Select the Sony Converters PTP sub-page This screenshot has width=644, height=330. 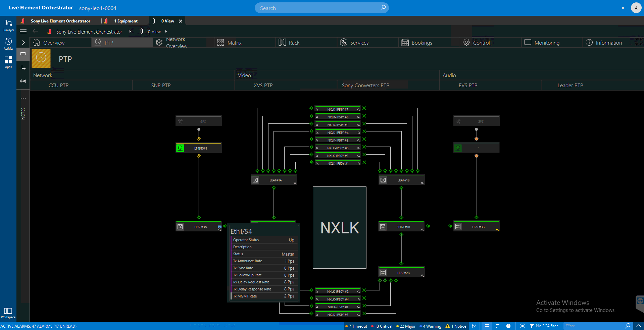click(388, 86)
